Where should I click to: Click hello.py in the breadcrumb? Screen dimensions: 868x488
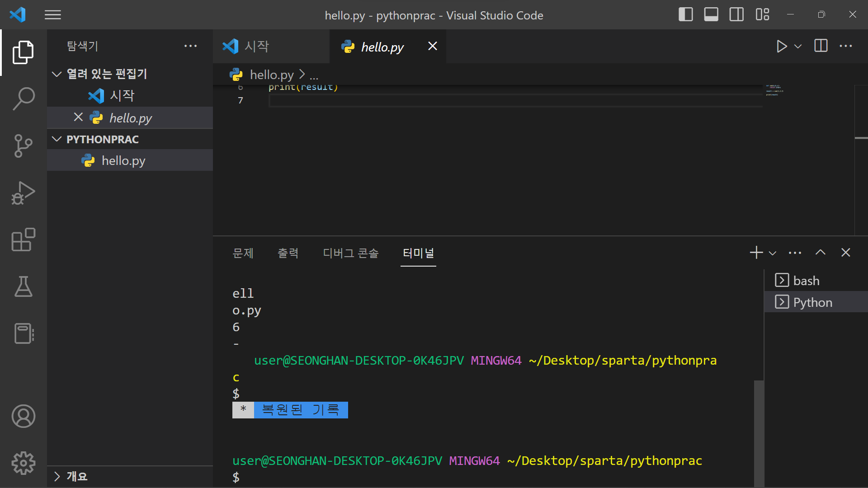click(x=272, y=75)
